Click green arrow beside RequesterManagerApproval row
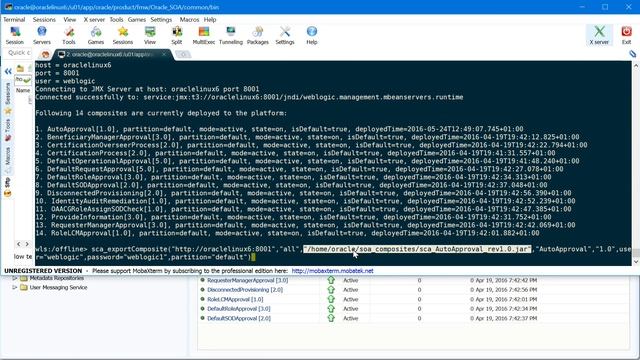The height and width of the screenshot is (360, 640). [331, 280]
